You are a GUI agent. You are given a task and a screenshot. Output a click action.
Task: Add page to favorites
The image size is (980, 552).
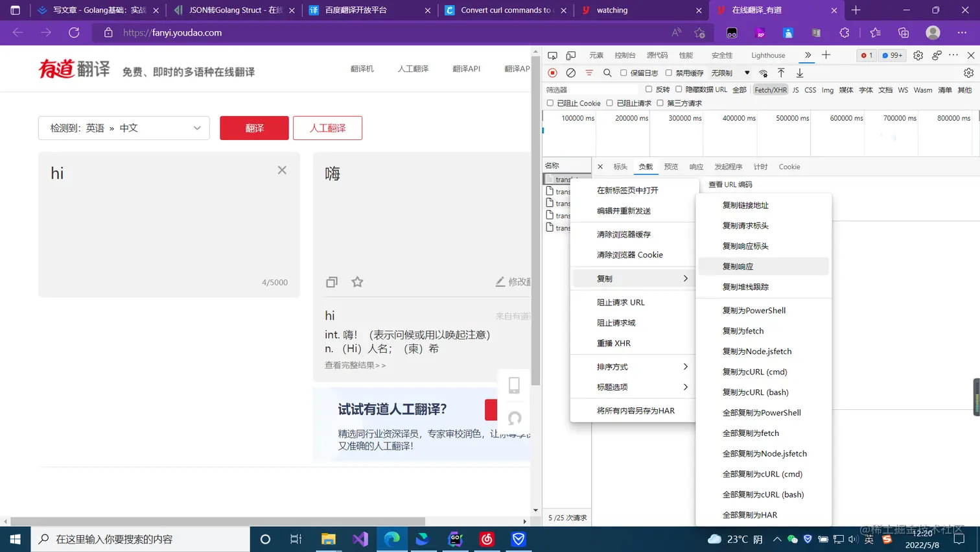(699, 32)
